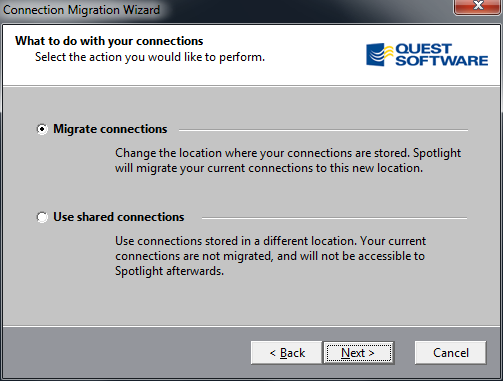Image resolution: width=503 pixels, height=381 pixels.
Task: Click the divider line beside Use shared connections
Action: [334, 218]
